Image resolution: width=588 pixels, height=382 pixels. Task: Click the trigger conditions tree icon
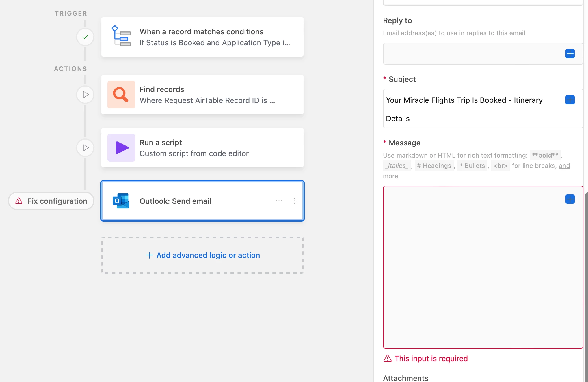coord(121,36)
